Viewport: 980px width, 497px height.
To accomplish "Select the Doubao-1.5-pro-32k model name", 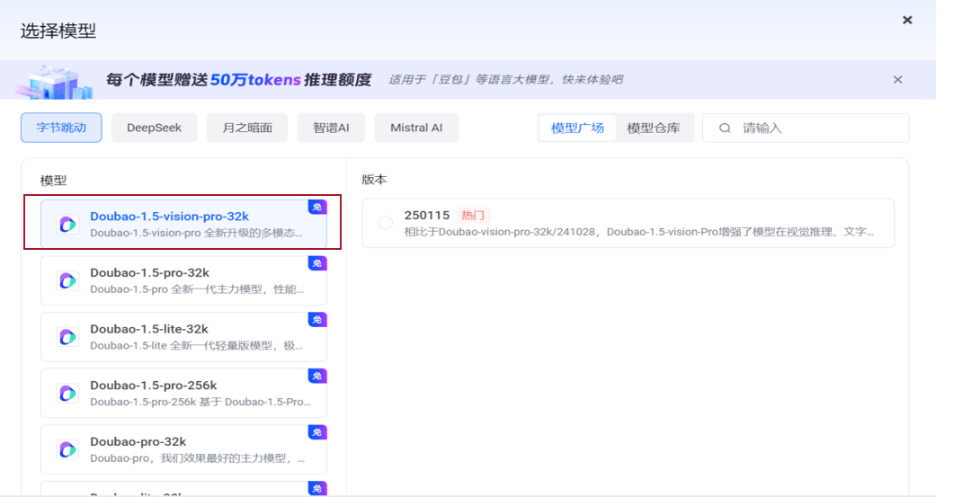I will (149, 272).
